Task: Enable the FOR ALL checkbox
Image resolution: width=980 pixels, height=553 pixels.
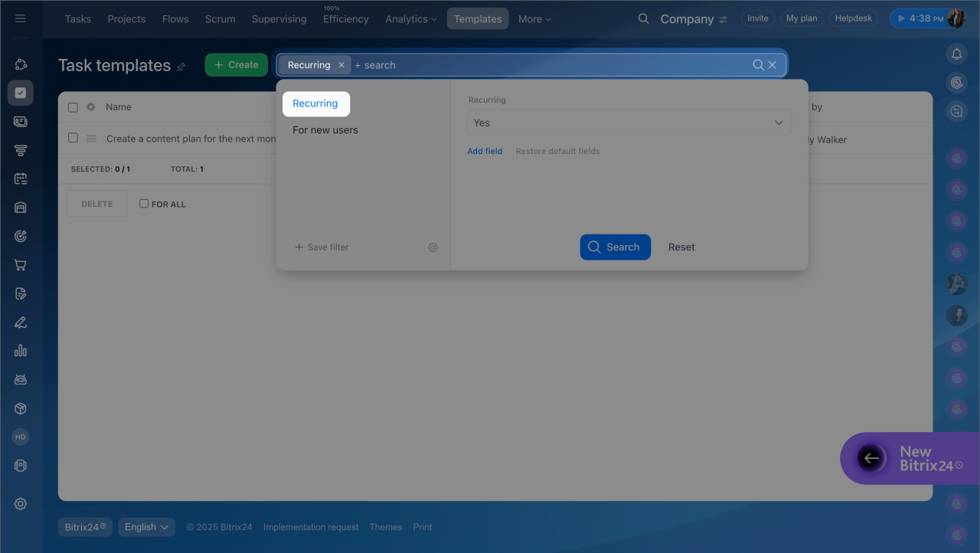Action: (144, 204)
